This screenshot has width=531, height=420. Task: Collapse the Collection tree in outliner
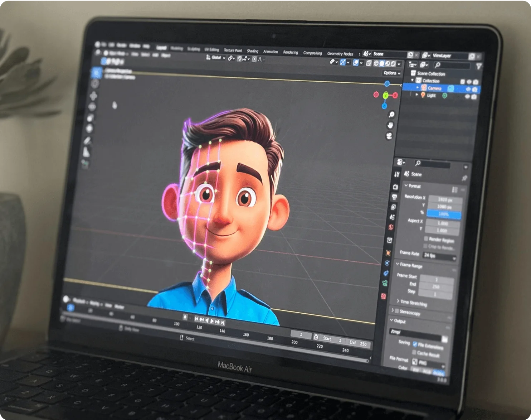(x=412, y=81)
